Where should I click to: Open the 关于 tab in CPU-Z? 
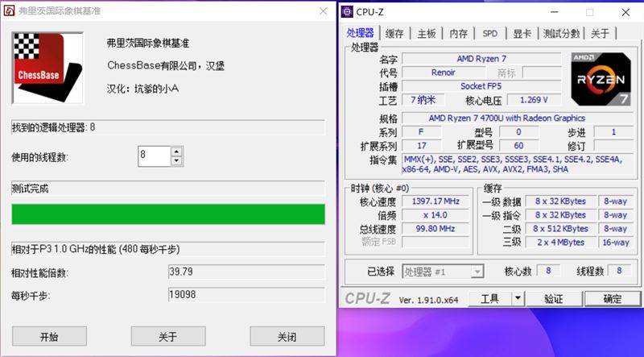click(600, 33)
